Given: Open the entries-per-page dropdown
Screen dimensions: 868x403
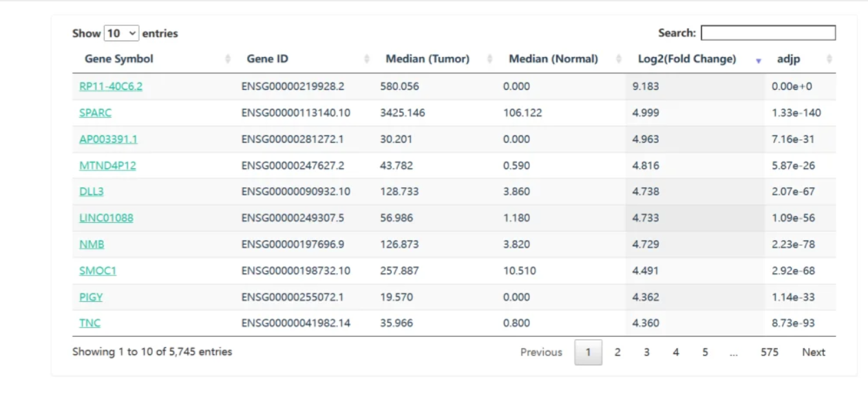Looking at the screenshot, I should point(121,33).
